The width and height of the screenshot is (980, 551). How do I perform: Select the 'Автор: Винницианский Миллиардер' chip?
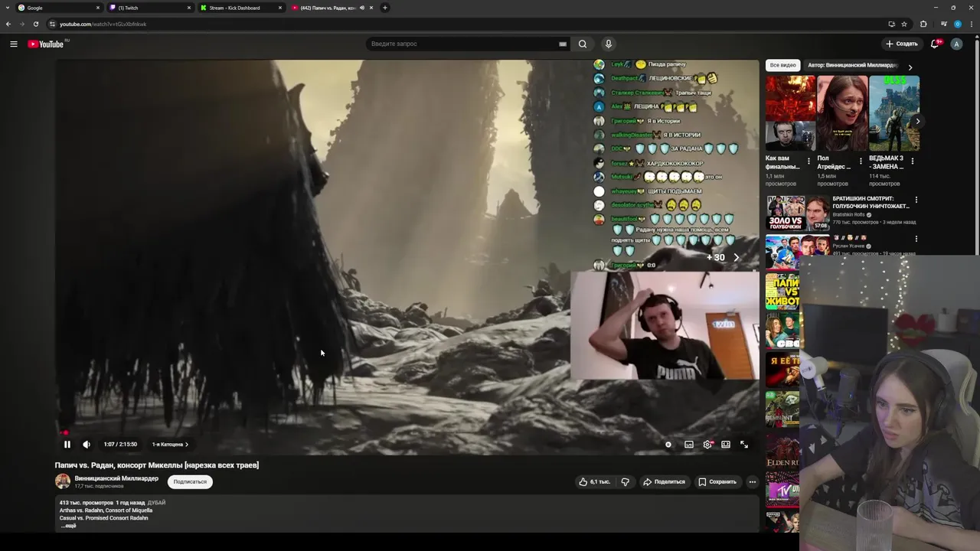851,65
